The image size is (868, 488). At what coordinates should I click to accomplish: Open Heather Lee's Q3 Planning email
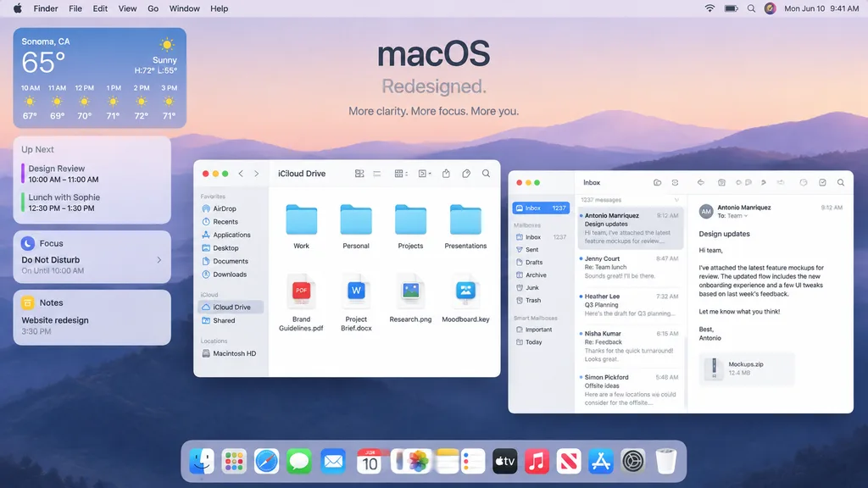tap(630, 305)
